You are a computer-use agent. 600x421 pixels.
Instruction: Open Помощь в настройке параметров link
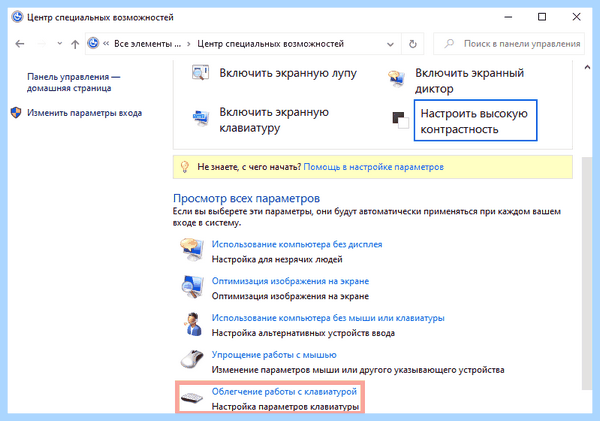(x=373, y=167)
